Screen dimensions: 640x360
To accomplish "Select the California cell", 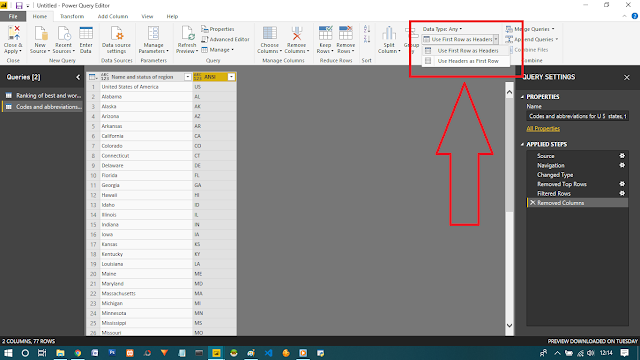I will tap(146, 136).
